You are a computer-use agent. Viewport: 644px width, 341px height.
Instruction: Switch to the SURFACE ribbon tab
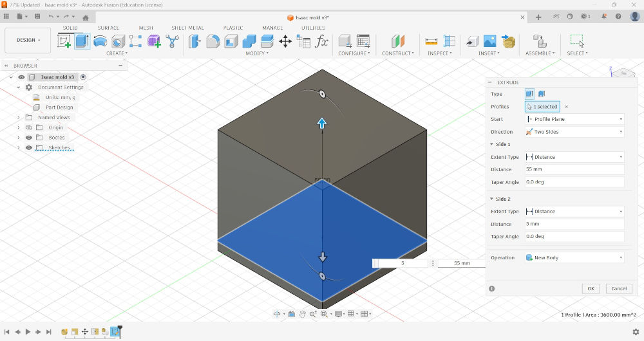(108, 28)
